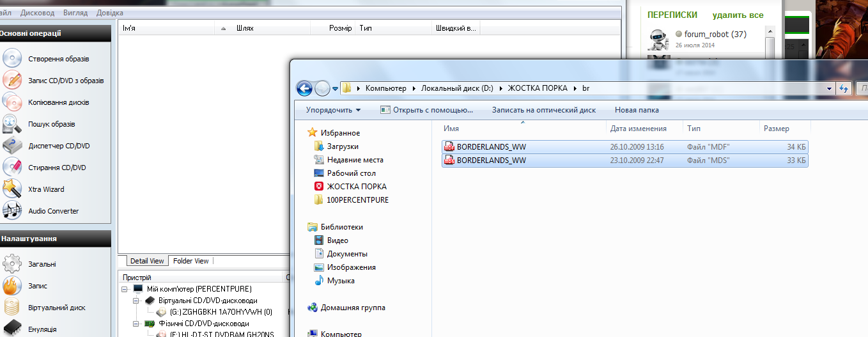Select the BORDERLANDS_WW MDS file icon

point(449,161)
